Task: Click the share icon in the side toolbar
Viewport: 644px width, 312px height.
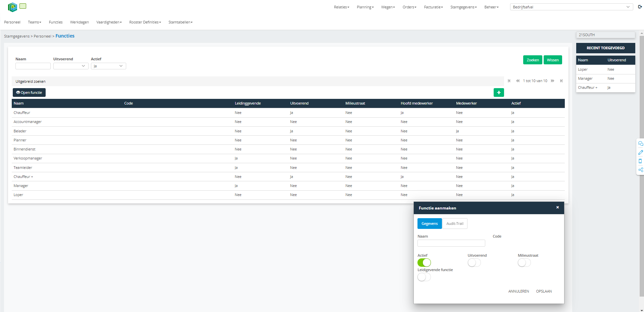Action: coord(641,170)
